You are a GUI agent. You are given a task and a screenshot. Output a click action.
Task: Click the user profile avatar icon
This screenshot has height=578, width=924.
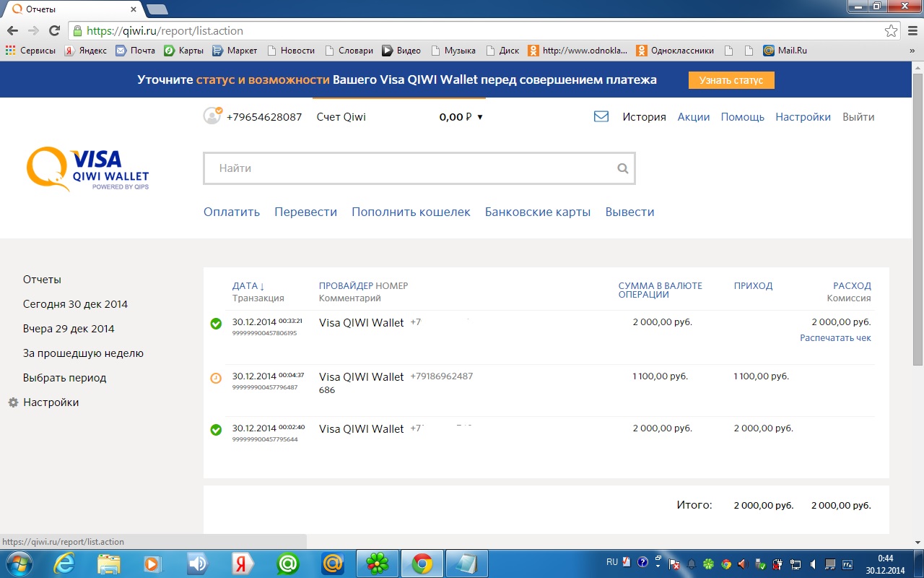click(212, 116)
